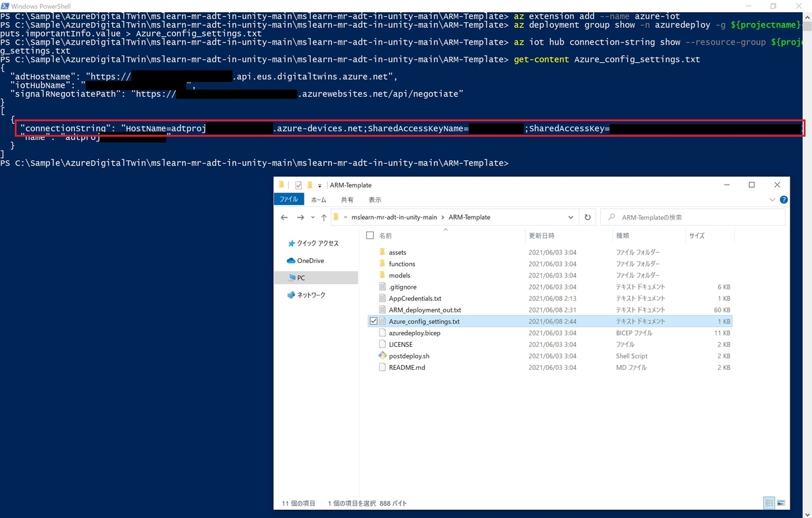Click the Explorer forward arrow
Screen dimensions: 812x518
point(300,217)
